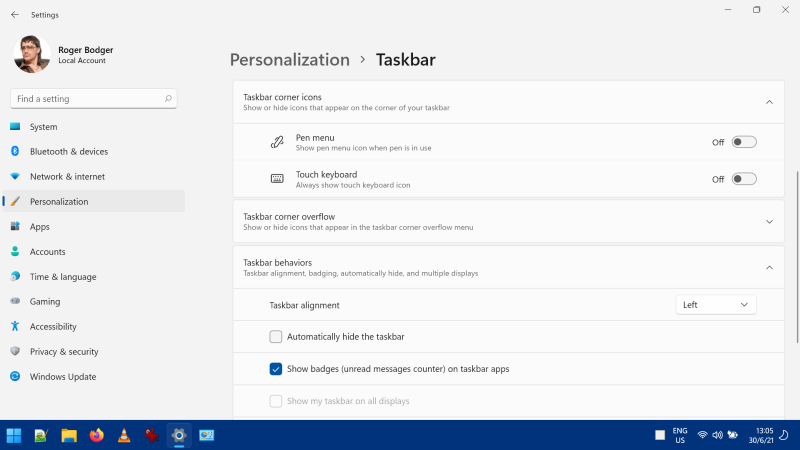Expand the Taskbar corner overflow section
The height and width of the screenshot is (450, 800).
click(769, 221)
